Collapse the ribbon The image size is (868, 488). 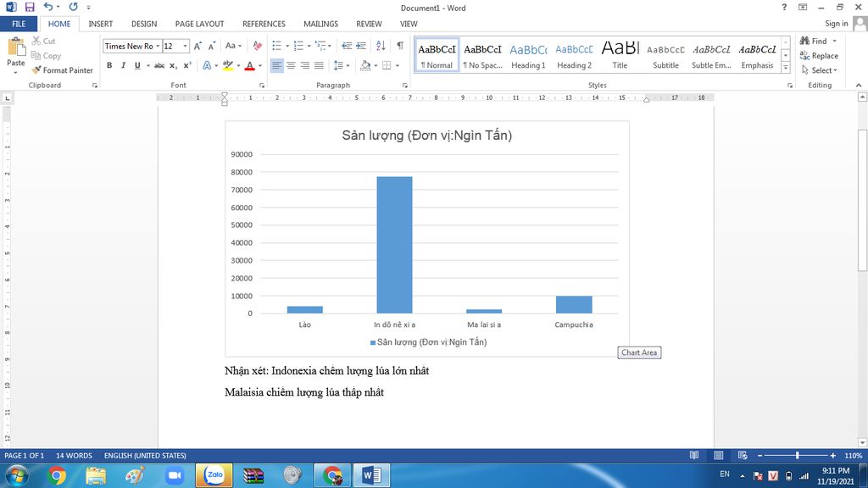click(x=859, y=86)
